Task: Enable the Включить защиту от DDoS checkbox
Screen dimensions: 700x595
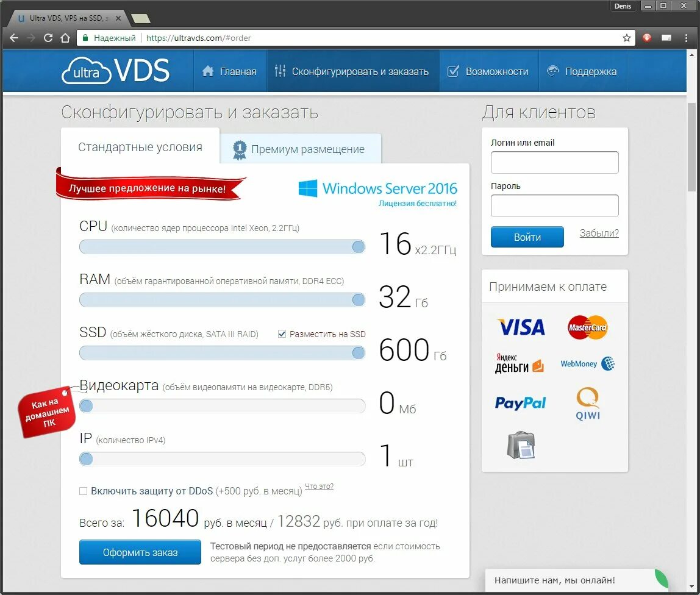Action: click(83, 491)
